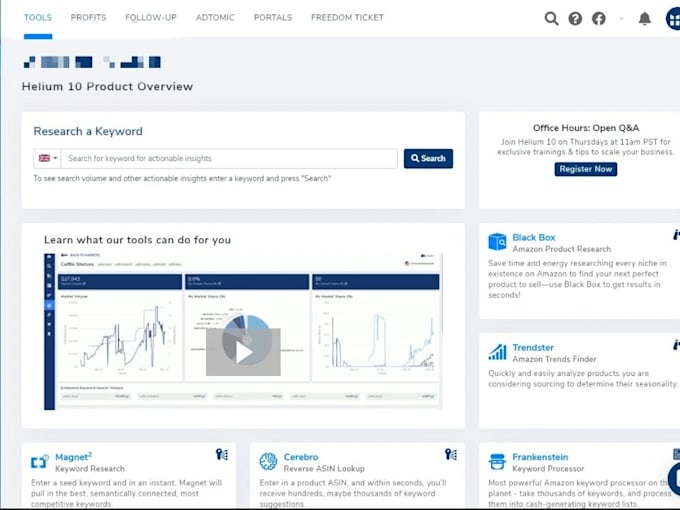The width and height of the screenshot is (680, 510).
Task: Click the Frankenstein tool icon
Action: click(497, 461)
